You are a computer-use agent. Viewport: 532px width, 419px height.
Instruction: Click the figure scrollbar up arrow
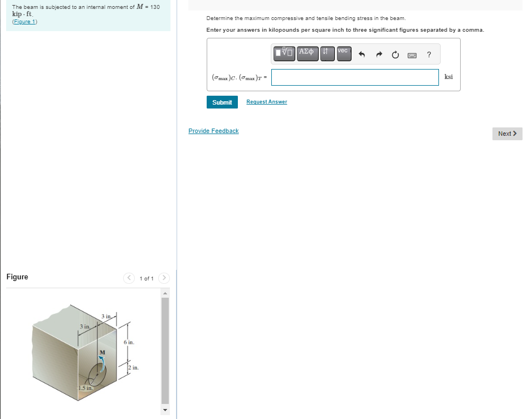165,293
